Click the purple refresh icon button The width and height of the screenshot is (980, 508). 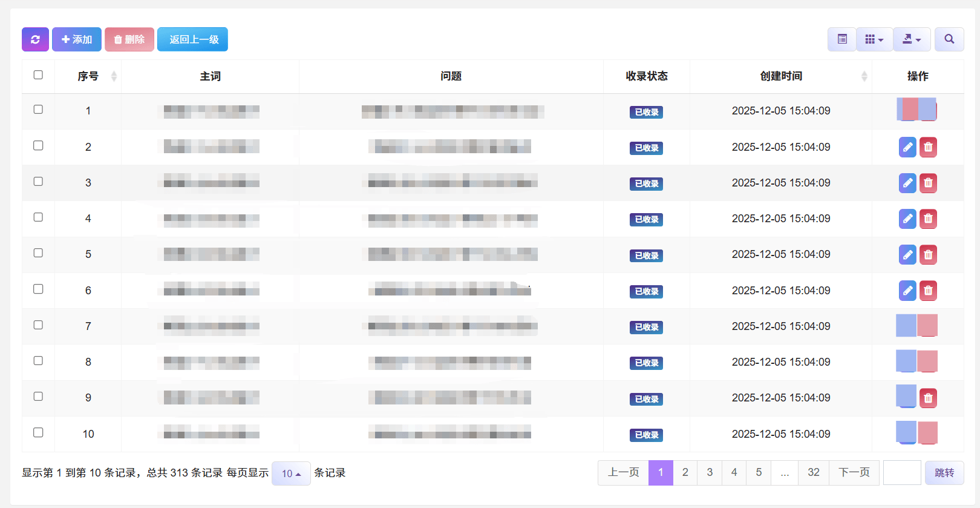pyautogui.click(x=35, y=39)
